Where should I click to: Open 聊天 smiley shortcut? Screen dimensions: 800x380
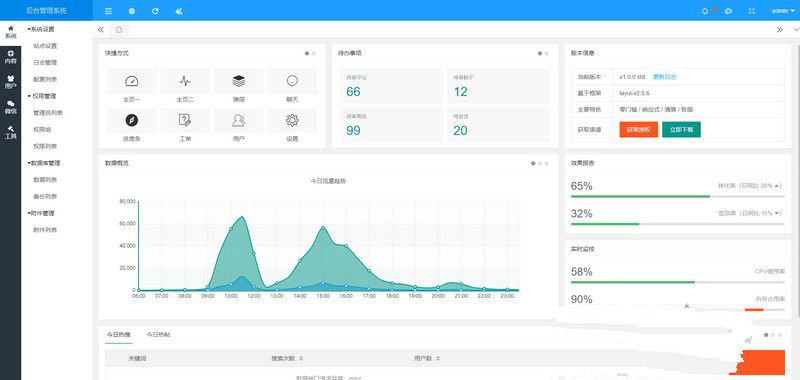click(x=292, y=87)
